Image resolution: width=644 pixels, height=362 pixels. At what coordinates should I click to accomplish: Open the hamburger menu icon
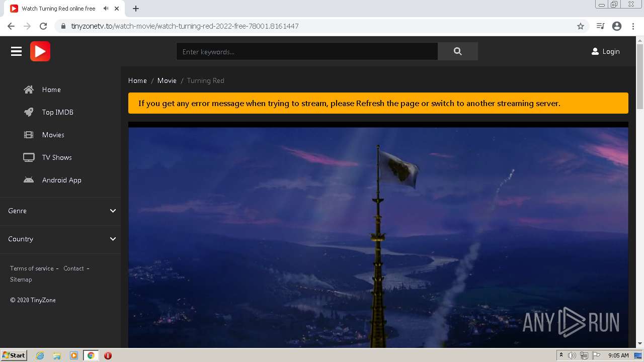tap(16, 51)
